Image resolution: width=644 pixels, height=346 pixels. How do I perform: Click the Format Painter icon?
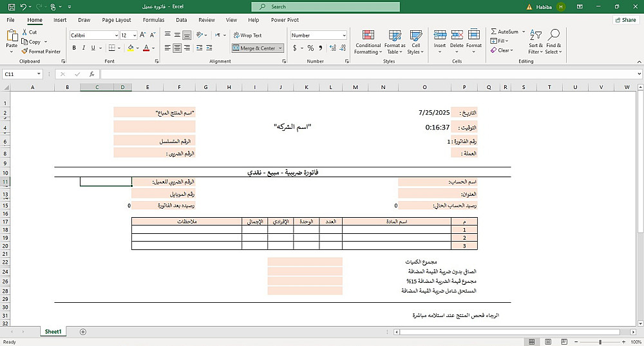24,52
